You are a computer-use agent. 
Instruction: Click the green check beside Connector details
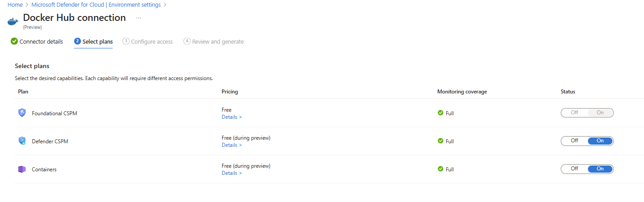14,41
